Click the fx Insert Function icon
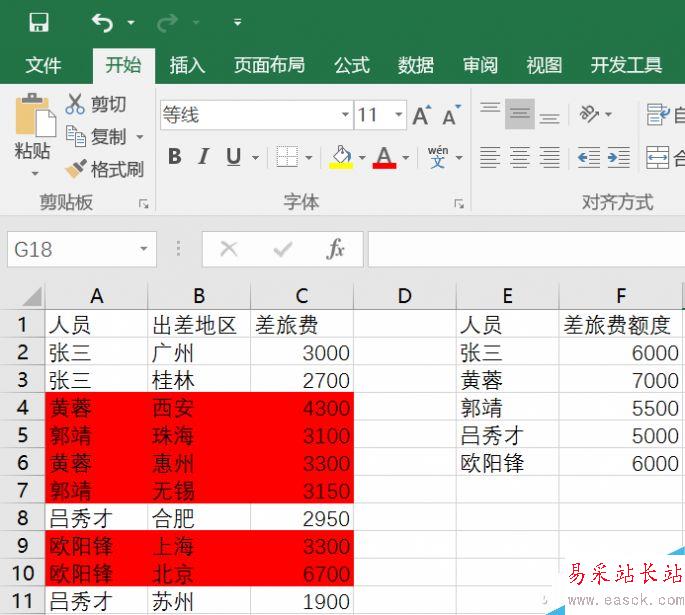This screenshot has height=615, width=685. [335, 249]
